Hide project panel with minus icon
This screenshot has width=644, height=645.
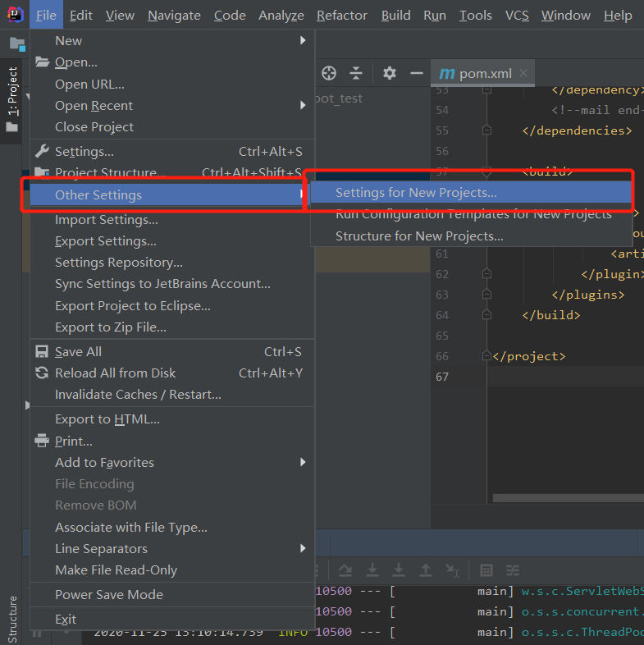point(416,73)
